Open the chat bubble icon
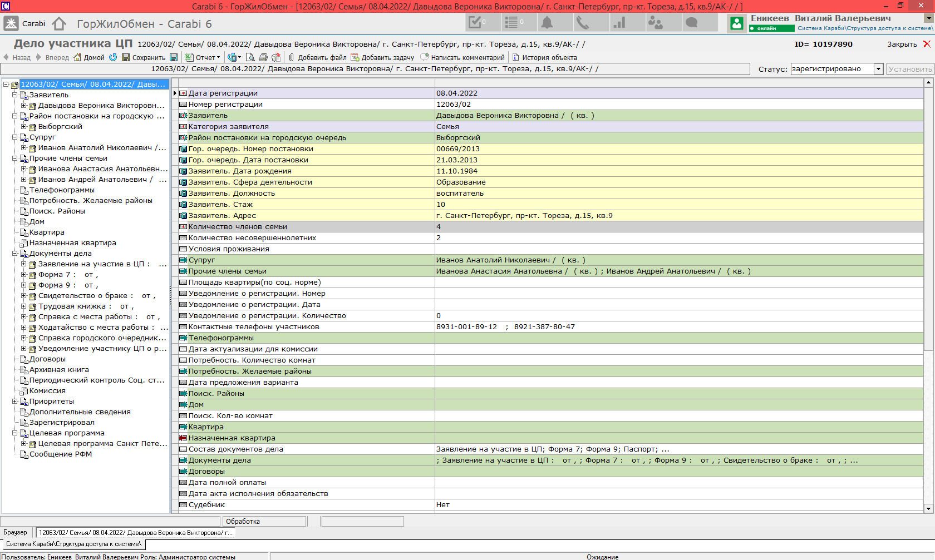 pyautogui.click(x=692, y=23)
